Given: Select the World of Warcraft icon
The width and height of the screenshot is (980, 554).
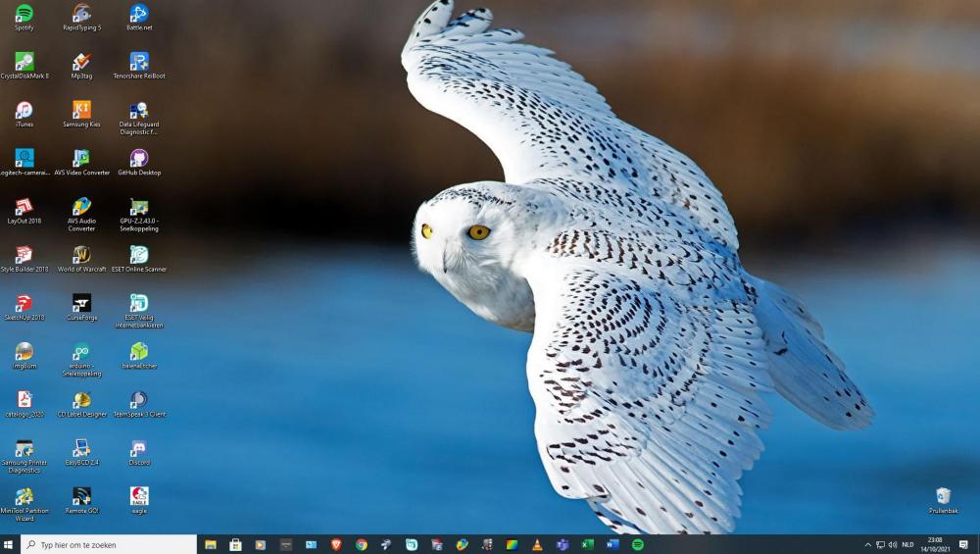Looking at the screenshot, I should (81, 256).
